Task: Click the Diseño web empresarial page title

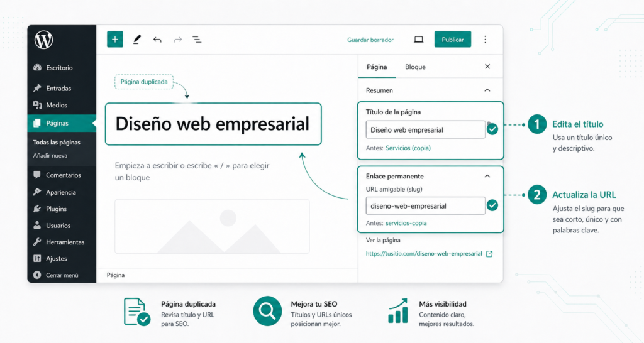Action: click(x=213, y=124)
